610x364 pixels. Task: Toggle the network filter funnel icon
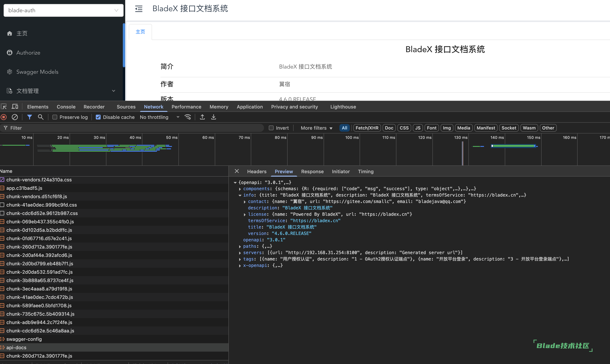coord(29,117)
